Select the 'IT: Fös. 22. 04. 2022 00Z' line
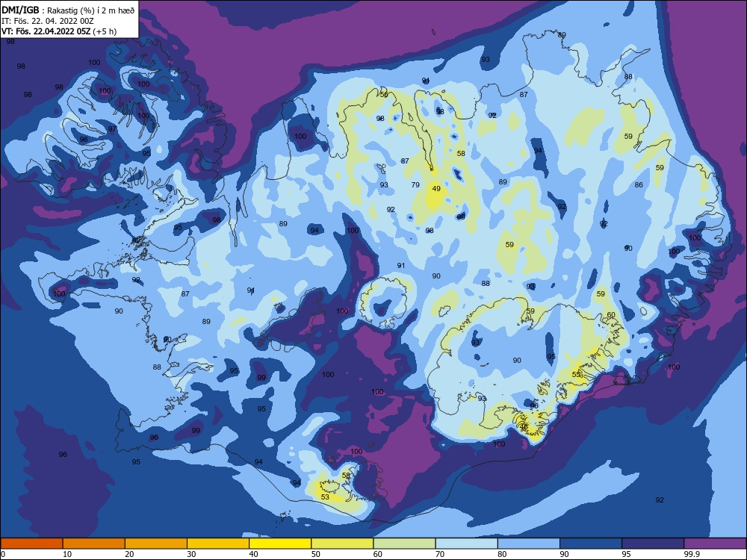This screenshot has height=560, width=747. click(48, 21)
